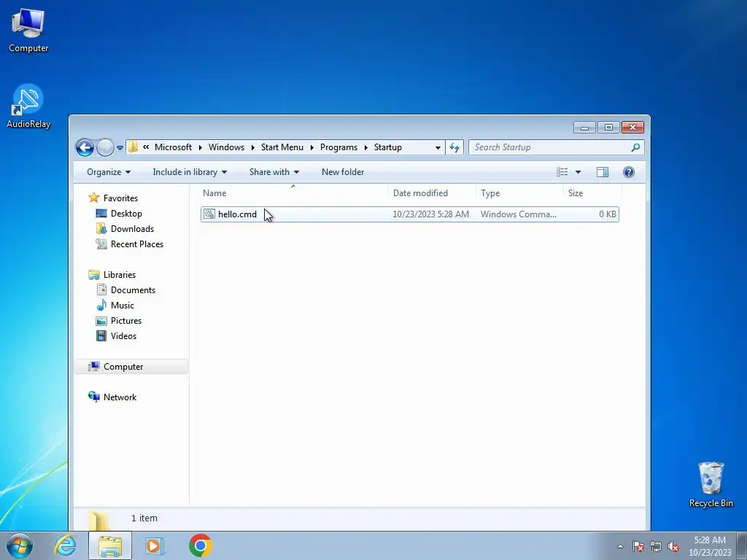This screenshot has height=560, width=747.
Task: Open the Computer desktop icon
Action: (x=28, y=30)
